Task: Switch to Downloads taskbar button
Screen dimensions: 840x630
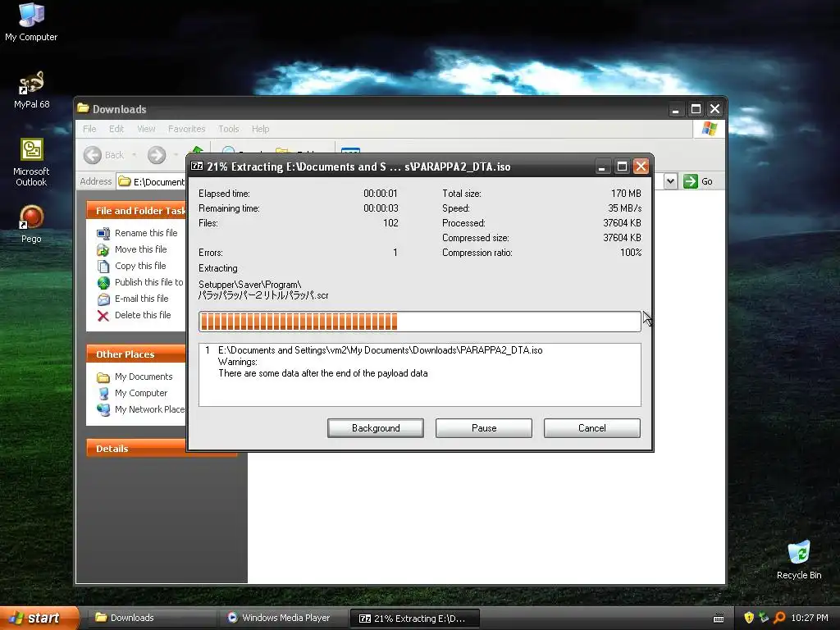Action: pos(152,618)
